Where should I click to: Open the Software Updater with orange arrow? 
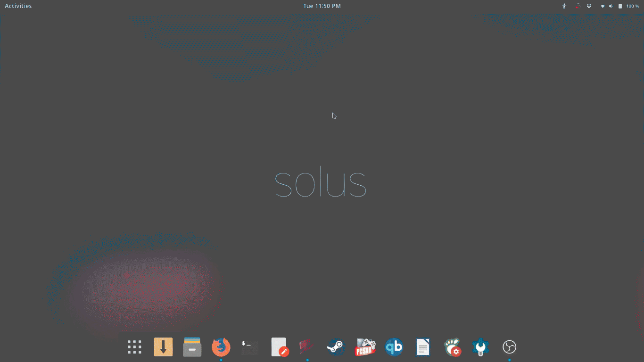tap(163, 347)
